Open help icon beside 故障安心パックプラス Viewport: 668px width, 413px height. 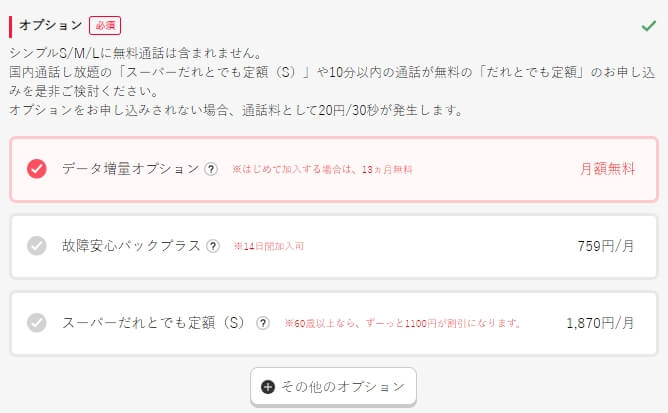tap(213, 246)
